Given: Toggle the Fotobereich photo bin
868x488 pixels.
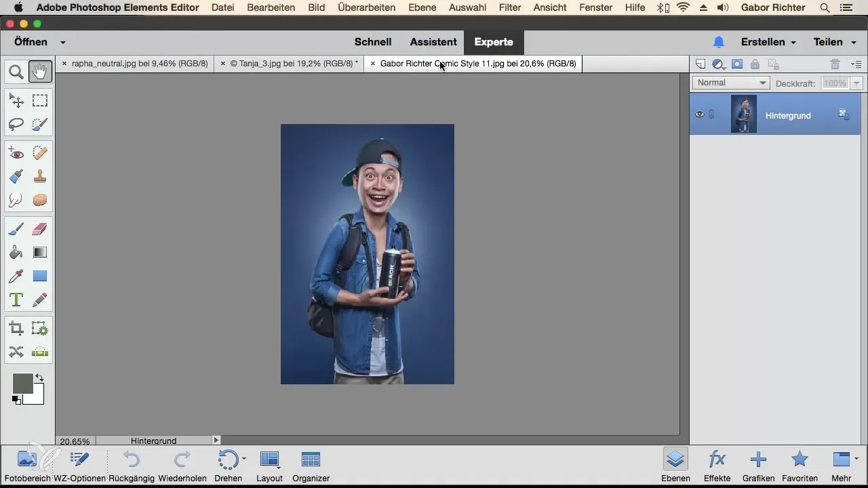Looking at the screenshot, I should [26, 465].
